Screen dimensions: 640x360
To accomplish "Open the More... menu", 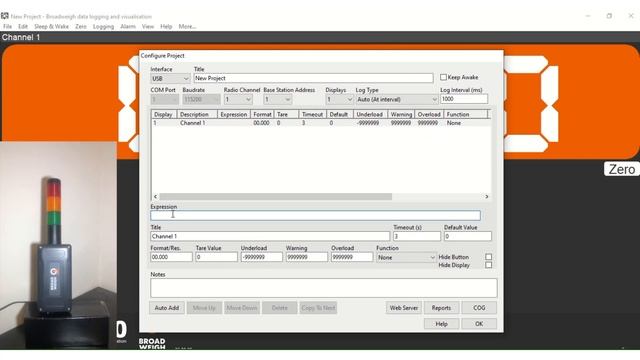I will [187, 27].
